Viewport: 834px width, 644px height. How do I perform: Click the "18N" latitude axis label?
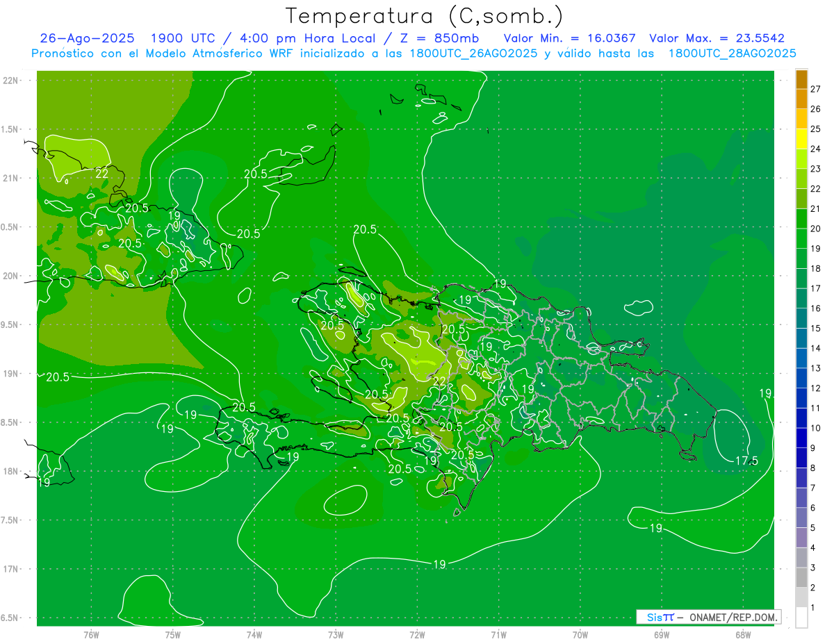pyautogui.click(x=10, y=472)
